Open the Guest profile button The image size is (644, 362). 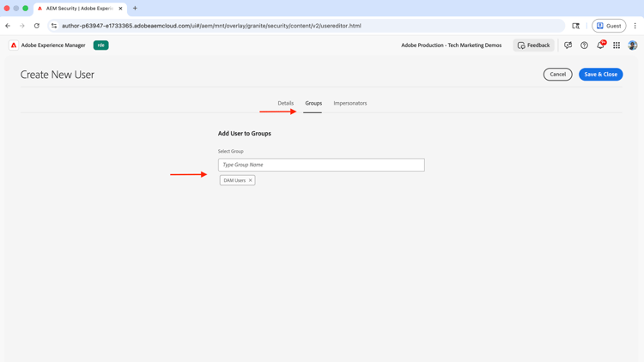point(609,26)
